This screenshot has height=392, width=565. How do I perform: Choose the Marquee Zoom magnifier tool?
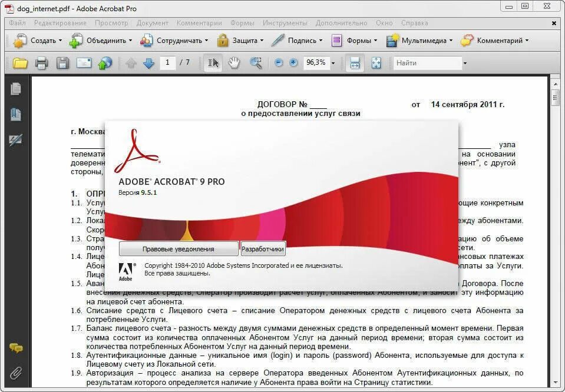point(256,63)
